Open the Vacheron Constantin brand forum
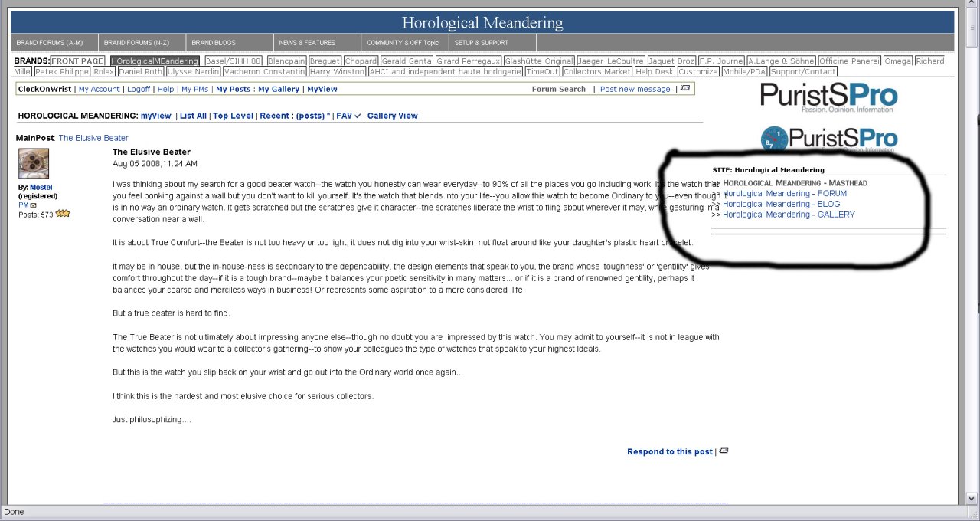This screenshot has height=521, width=980. pos(265,71)
